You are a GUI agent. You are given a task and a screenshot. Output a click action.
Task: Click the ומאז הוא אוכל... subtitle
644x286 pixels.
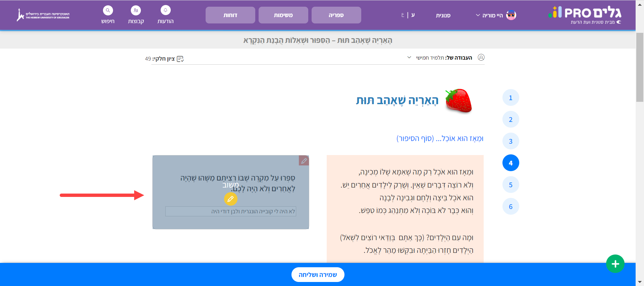(x=440, y=138)
